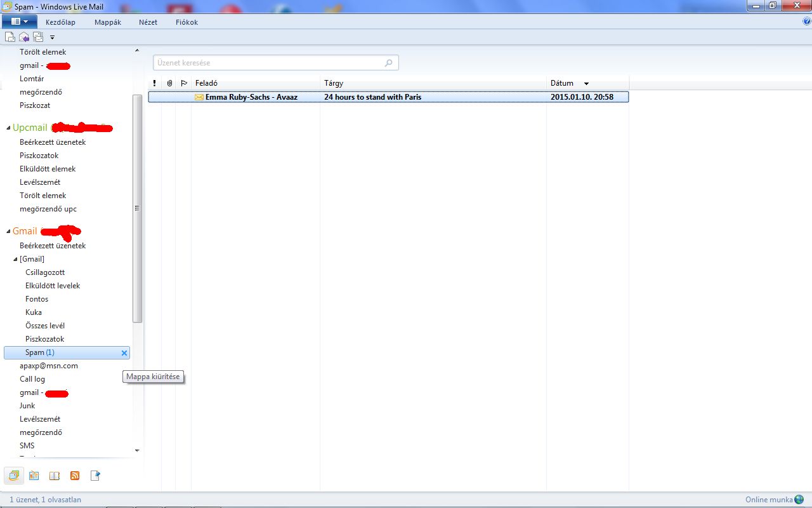The height and width of the screenshot is (508, 812).
Task: Open megőrzendő upc folder
Action: pyautogui.click(x=48, y=209)
